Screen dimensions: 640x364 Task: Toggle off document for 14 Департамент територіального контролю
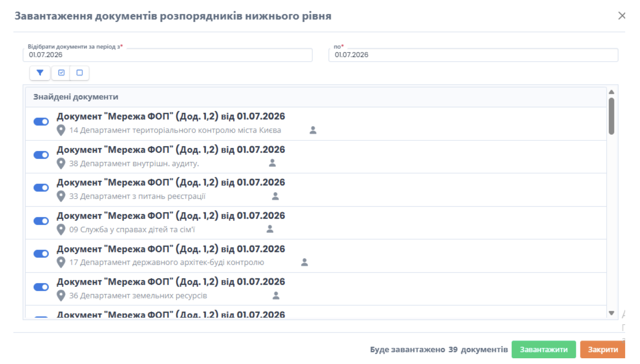tap(41, 122)
